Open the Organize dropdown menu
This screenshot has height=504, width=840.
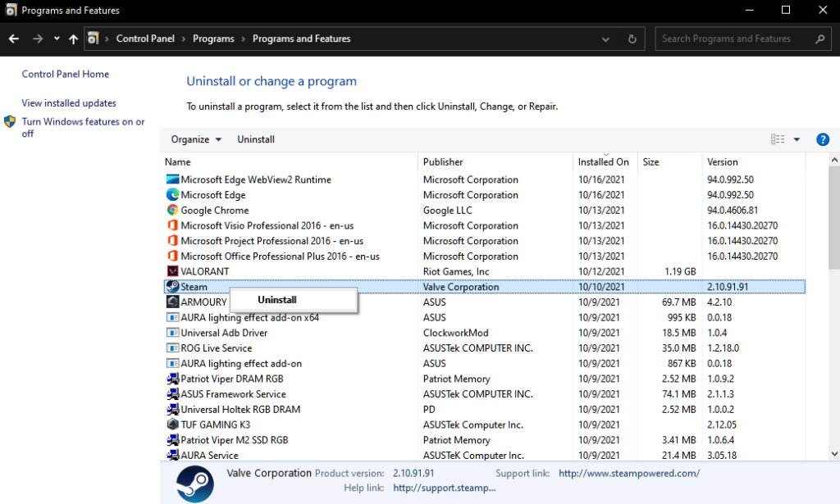click(x=196, y=139)
